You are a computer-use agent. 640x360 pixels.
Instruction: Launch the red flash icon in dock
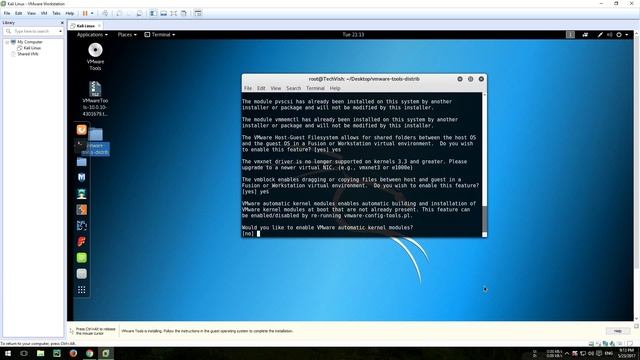click(x=82, y=241)
